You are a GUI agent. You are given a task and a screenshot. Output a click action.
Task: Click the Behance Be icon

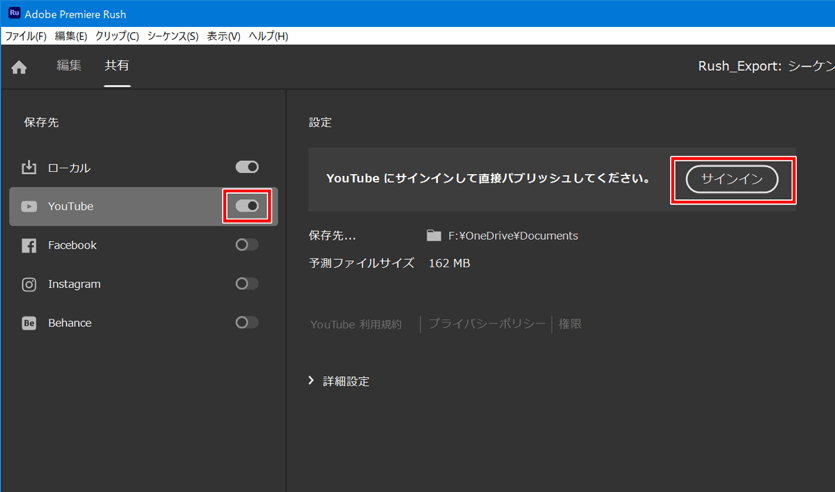[29, 323]
